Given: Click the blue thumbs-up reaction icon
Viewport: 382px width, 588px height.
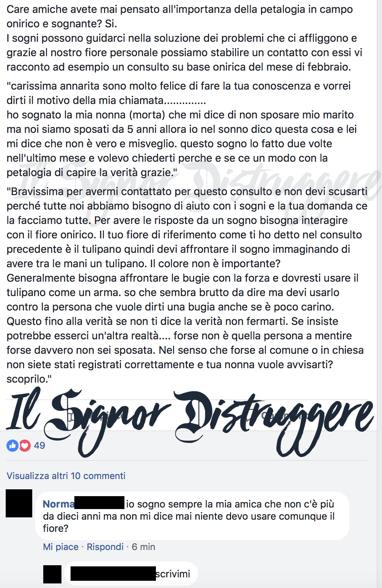Looking at the screenshot, I should (x=13, y=445).
